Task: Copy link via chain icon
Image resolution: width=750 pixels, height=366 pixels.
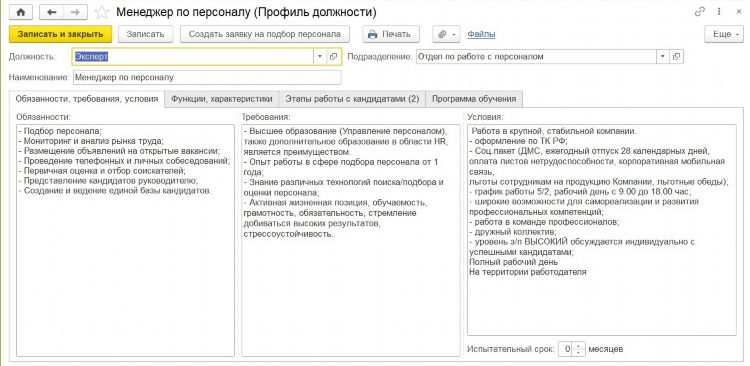Action: (x=700, y=12)
